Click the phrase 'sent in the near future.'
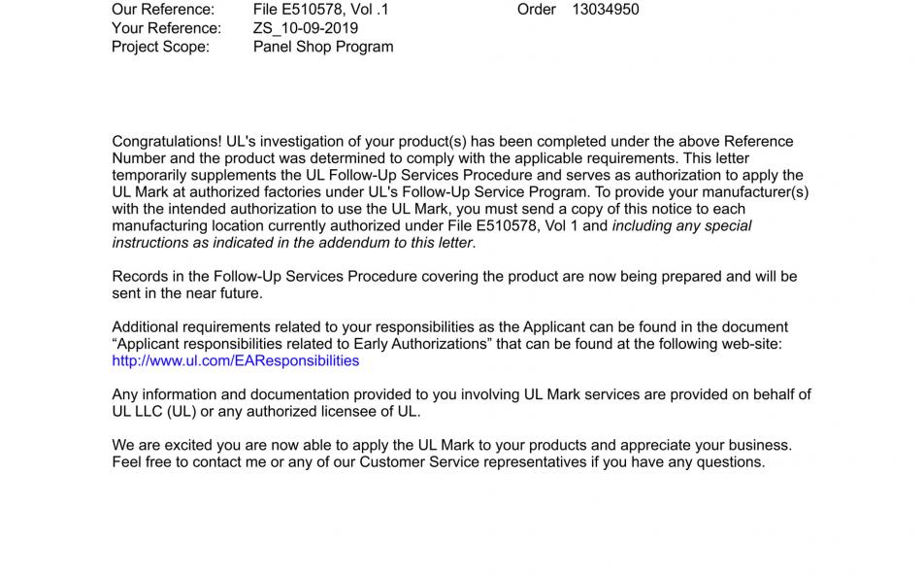 (187, 293)
